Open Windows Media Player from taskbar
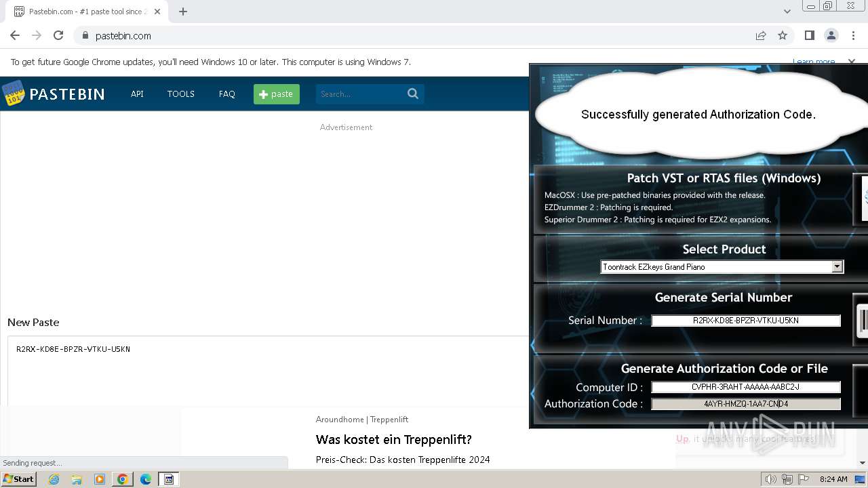The image size is (868, 488). coord(100,479)
